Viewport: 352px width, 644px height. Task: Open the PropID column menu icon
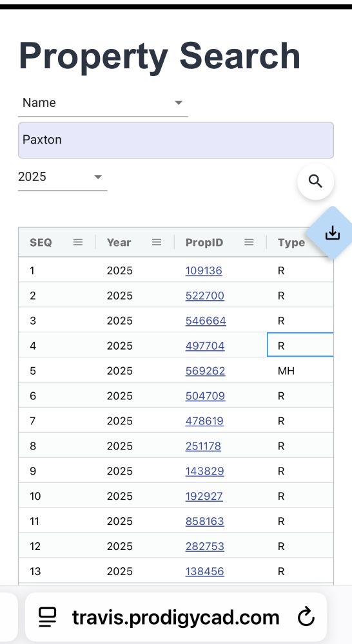pos(249,242)
